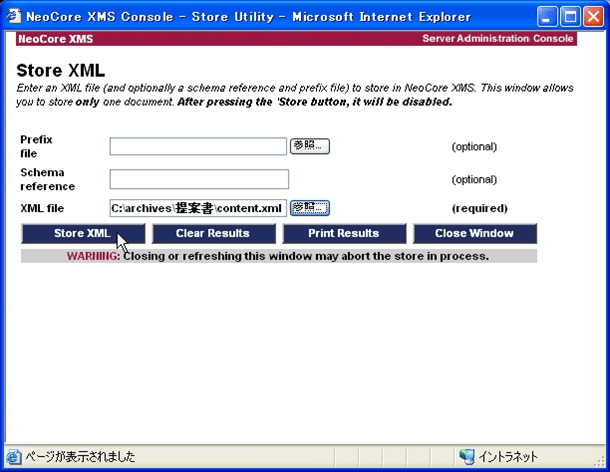Maximize the Store Utility window

pos(569,16)
